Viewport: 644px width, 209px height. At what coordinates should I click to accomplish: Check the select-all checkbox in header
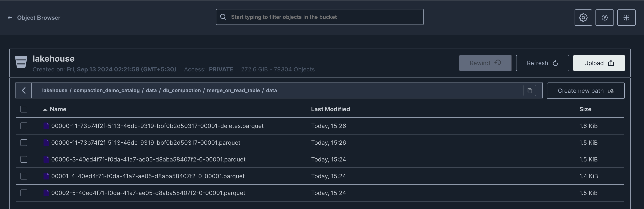click(x=24, y=109)
